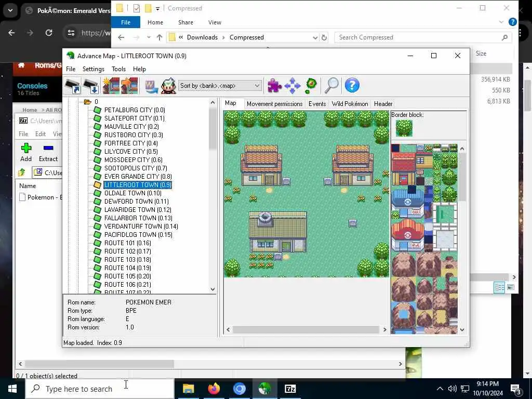The image size is (532, 399).
Task: Select PETALBURG CITY (0.0) in map tree
Action: (135, 110)
